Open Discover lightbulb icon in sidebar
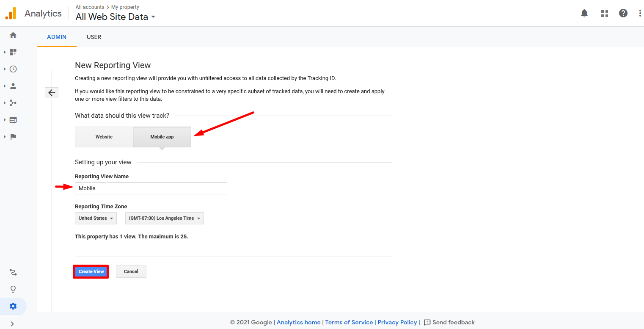The height and width of the screenshot is (329, 644). click(x=13, y=289)
